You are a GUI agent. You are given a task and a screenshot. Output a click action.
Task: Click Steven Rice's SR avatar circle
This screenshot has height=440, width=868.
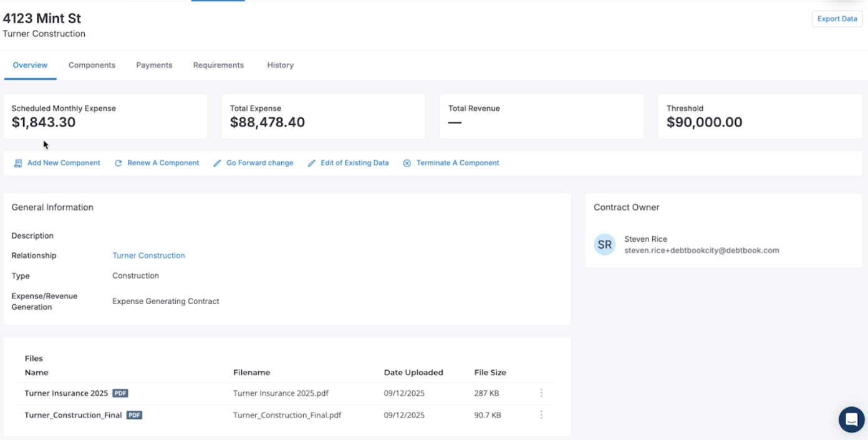[604, 244]
